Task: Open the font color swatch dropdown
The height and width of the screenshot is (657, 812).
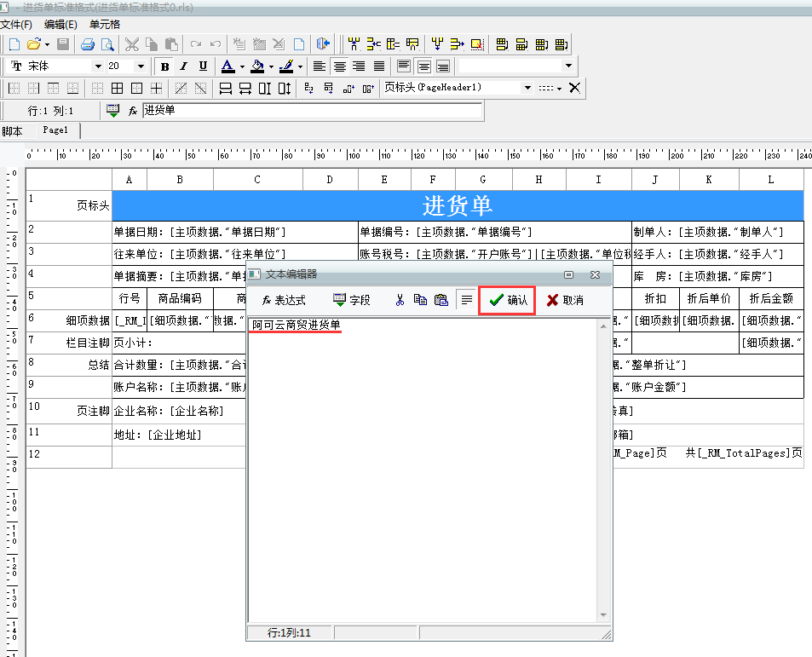Action: 241,66
